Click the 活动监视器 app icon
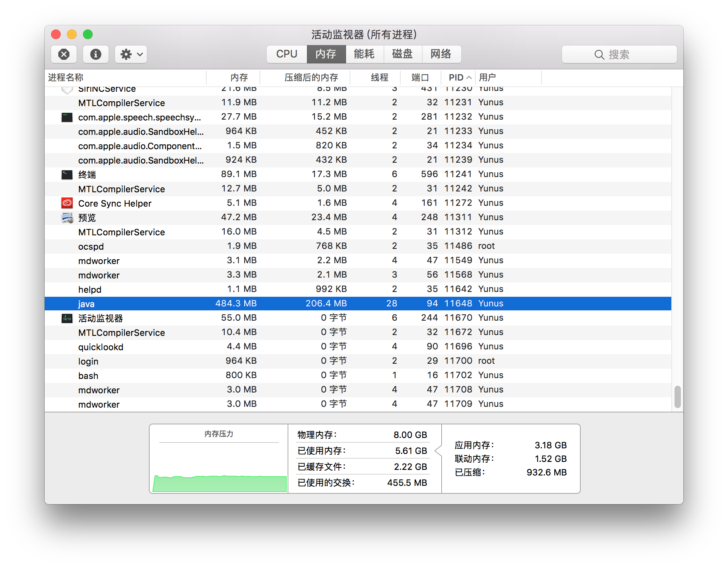 click(67, 318)
